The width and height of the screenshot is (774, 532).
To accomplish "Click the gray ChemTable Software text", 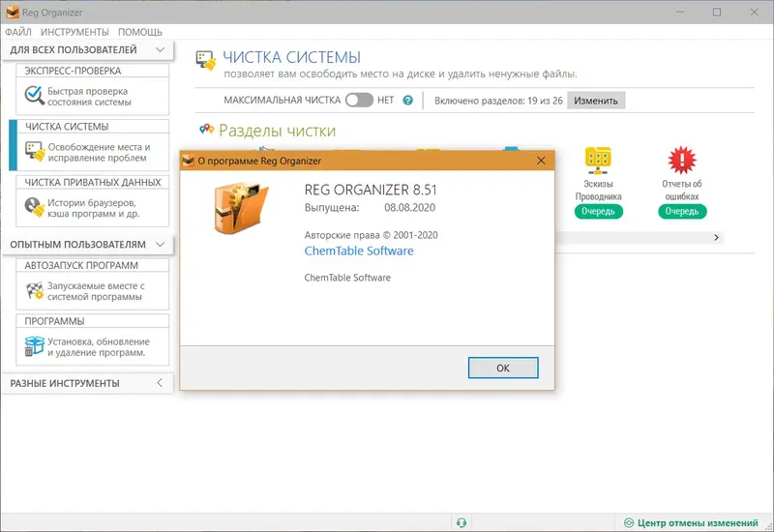I will coord(347,278).
